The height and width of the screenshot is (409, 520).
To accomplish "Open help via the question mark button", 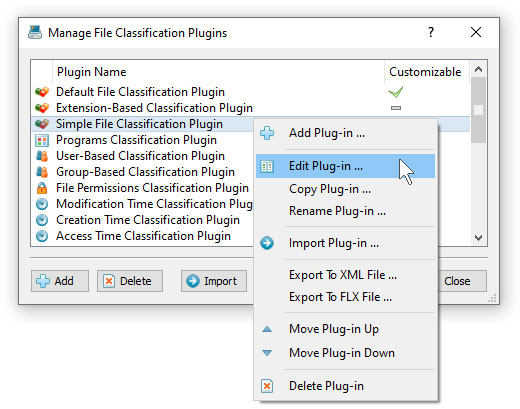I will point(431,32).
